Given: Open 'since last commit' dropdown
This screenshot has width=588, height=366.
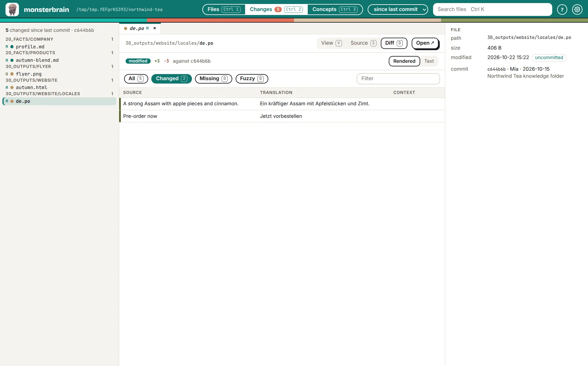Looking at the screenshot, I should click(398, 9).
